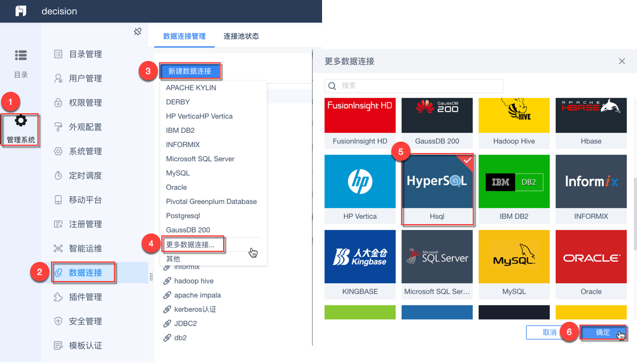Select 更多数据连接... option
This screenshot has height=364, width=637.
(190, 245)
